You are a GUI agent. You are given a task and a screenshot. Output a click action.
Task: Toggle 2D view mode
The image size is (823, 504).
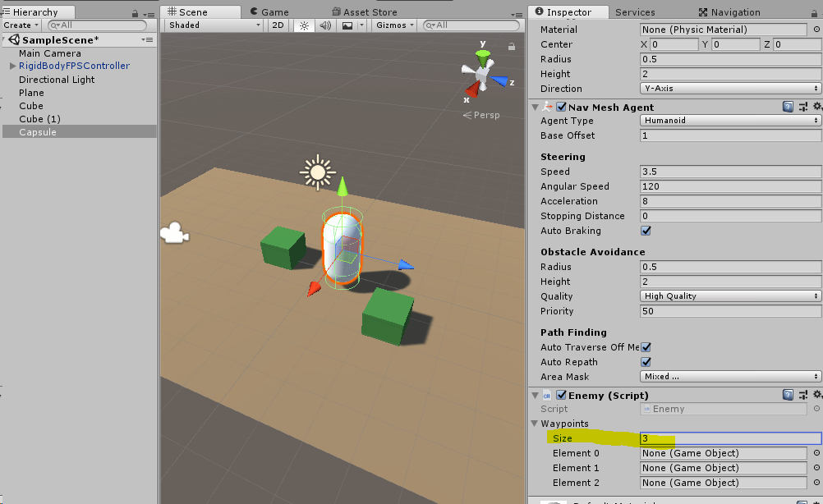(278, 25)
